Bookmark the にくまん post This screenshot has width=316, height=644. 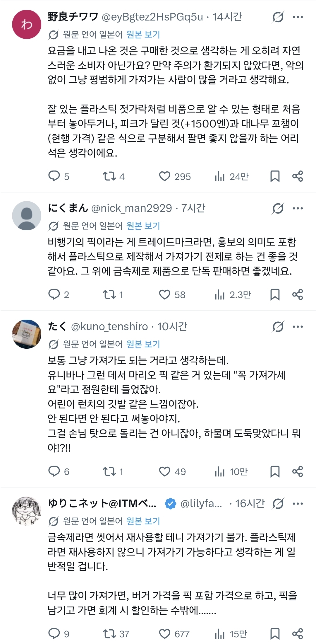275,294
